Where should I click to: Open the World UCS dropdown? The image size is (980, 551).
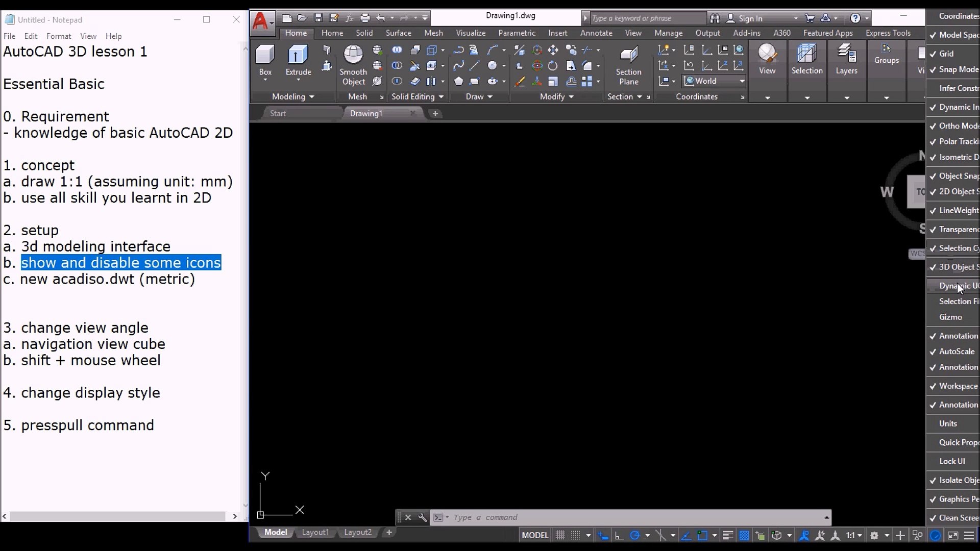(742, 81)
